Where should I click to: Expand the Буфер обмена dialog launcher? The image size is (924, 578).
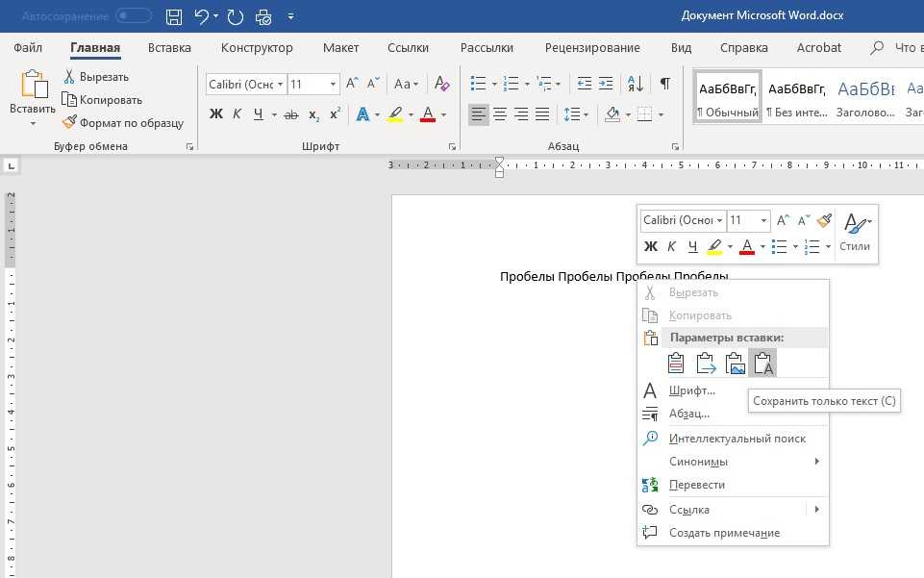pyautogui.click(x=189, y=147)
